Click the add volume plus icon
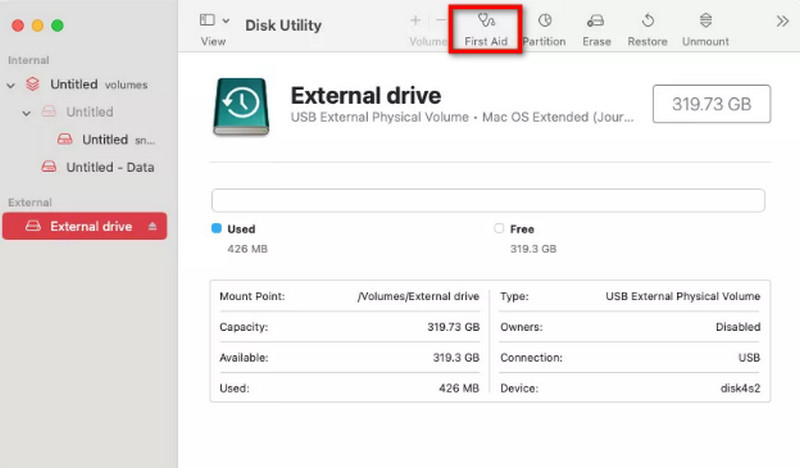Screen dimensions: 800x468 click(x=415, y=20)
